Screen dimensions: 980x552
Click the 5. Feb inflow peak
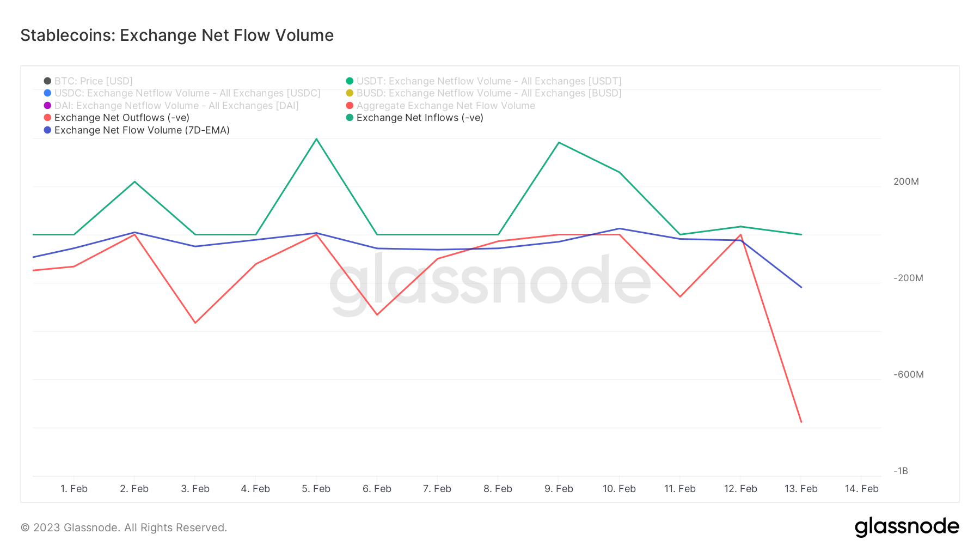pos(316,139)
